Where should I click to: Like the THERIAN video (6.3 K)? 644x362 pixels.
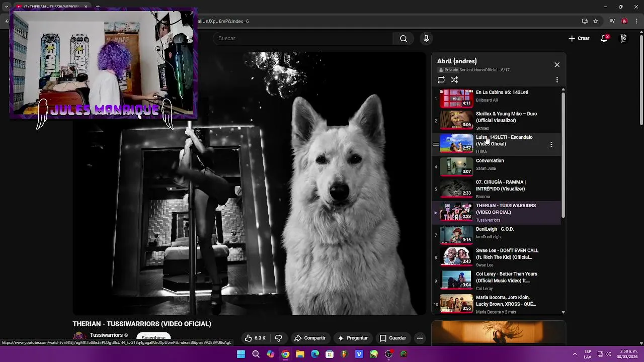point(255,338)
